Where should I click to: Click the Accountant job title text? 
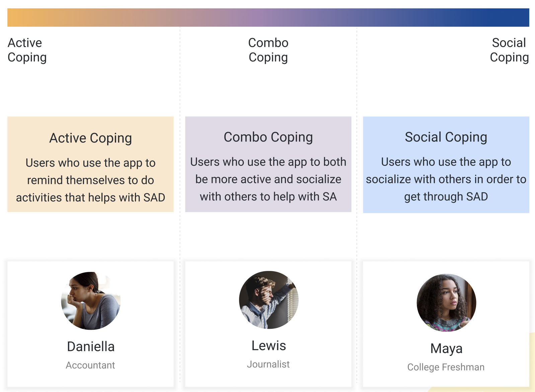[90, 365]
